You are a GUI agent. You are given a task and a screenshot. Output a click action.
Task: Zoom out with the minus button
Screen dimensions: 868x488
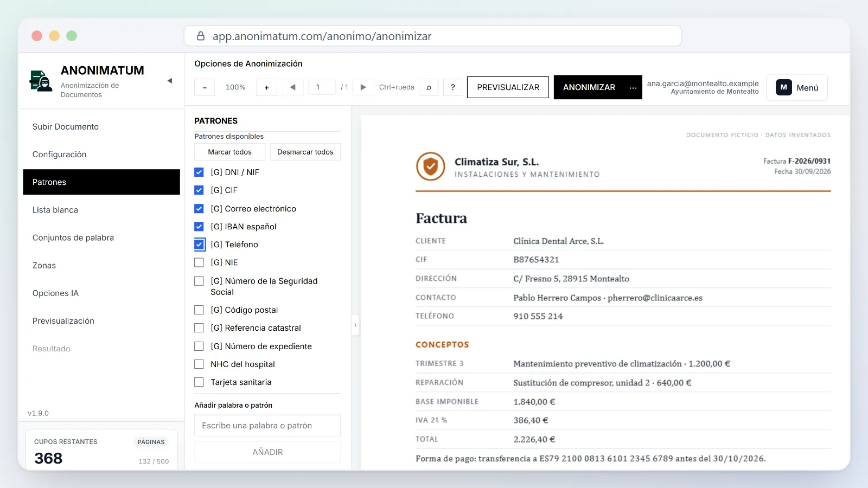tap(205, 87)
